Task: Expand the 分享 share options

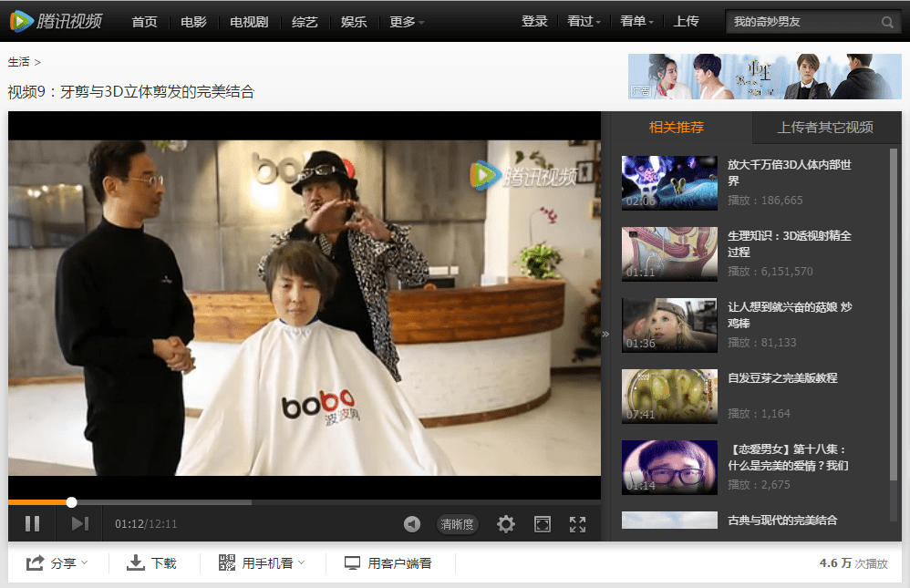Action: [69, 563]
